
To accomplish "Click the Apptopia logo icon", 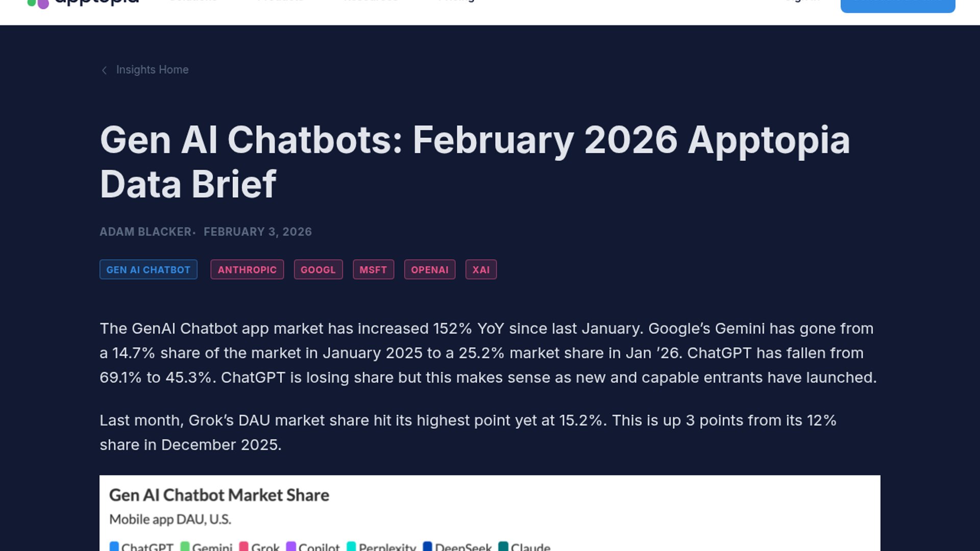I will pos(38,4).
